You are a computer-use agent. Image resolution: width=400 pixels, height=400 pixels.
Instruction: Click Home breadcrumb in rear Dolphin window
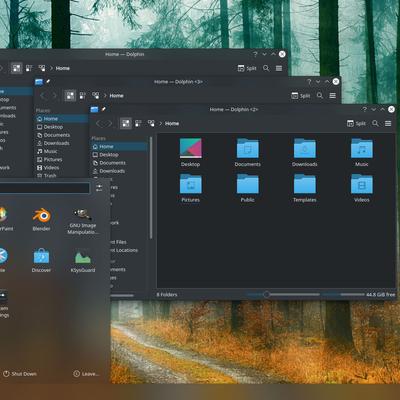pos(63,68)
